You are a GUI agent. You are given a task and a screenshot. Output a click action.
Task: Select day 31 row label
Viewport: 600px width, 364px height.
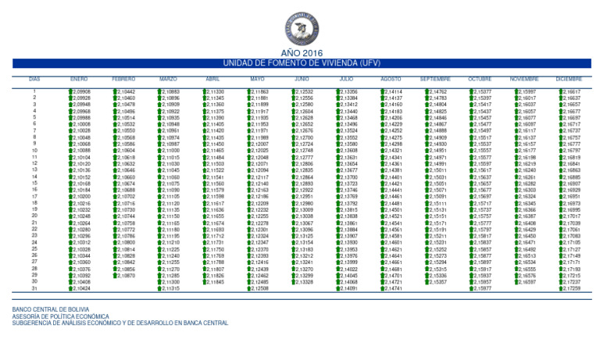[x=34, y=289]
